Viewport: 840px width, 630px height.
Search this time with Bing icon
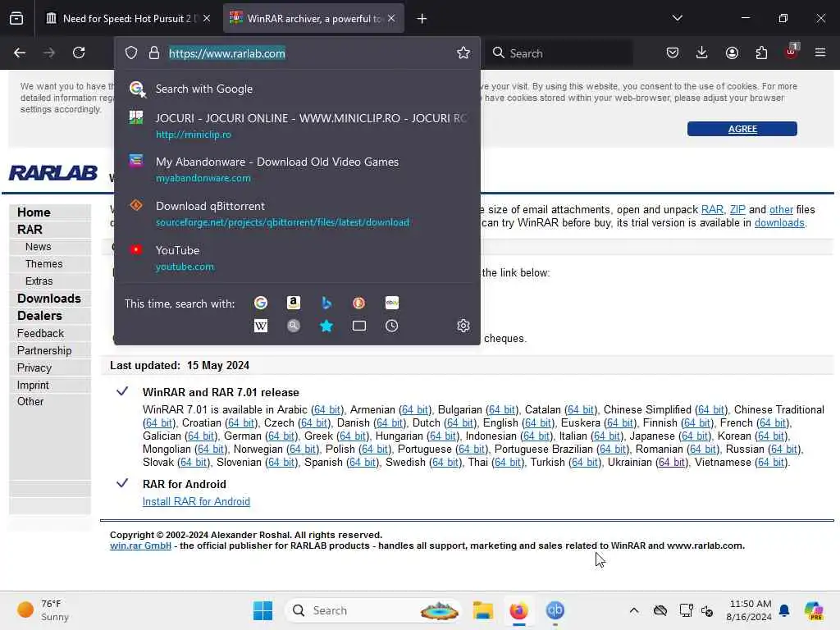tap(326, 303)
